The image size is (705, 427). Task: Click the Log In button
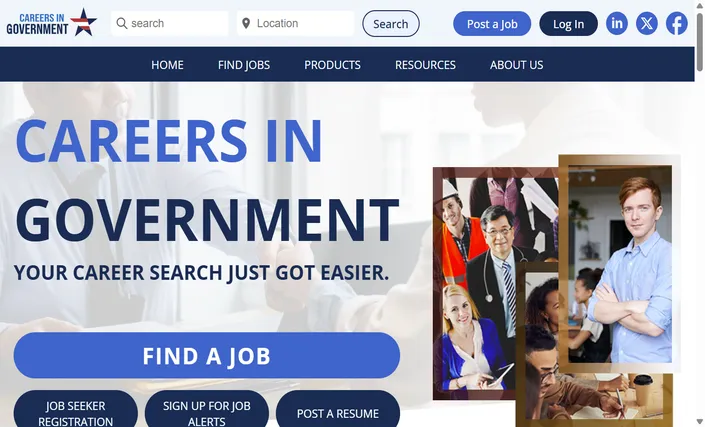[568, 24]
